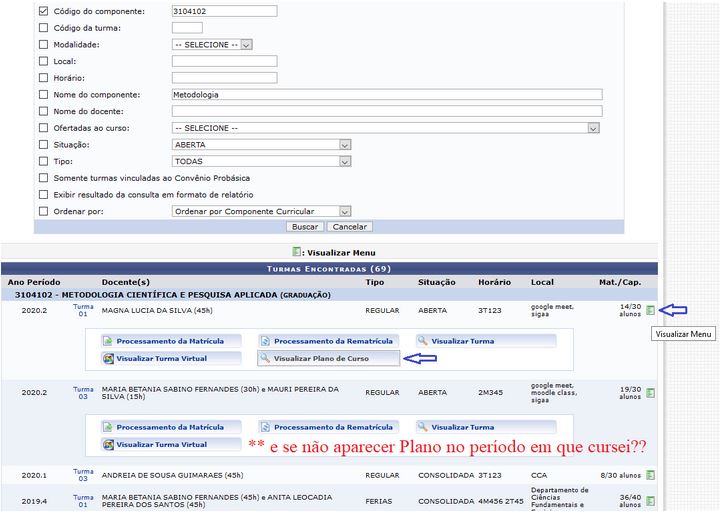
Task: Click the icon beside the first Visualizar Turma Virtual
Action: tap(108, 358)
